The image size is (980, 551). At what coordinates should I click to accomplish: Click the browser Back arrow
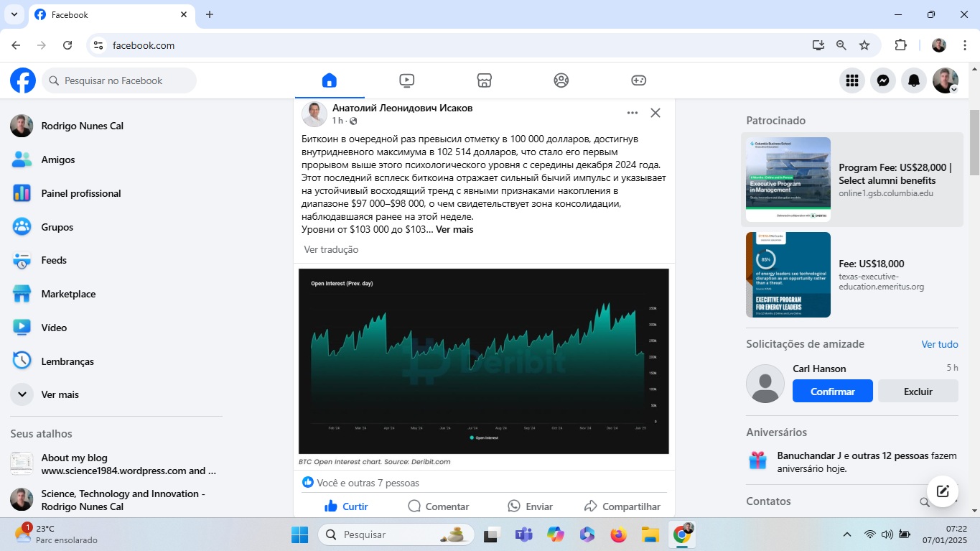click(x=16, y=45)
